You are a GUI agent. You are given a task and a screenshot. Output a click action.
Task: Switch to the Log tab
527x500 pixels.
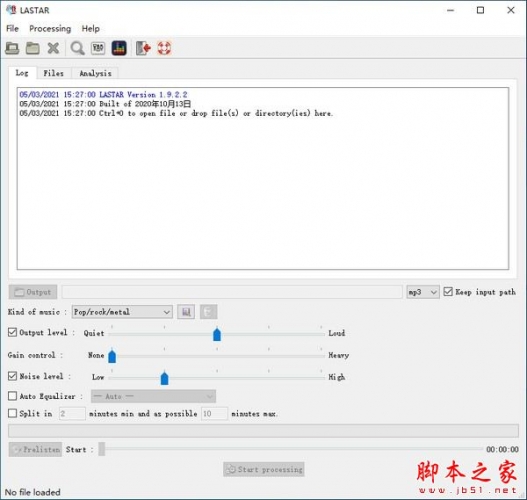pyautogui.click(x=22, y=73)
